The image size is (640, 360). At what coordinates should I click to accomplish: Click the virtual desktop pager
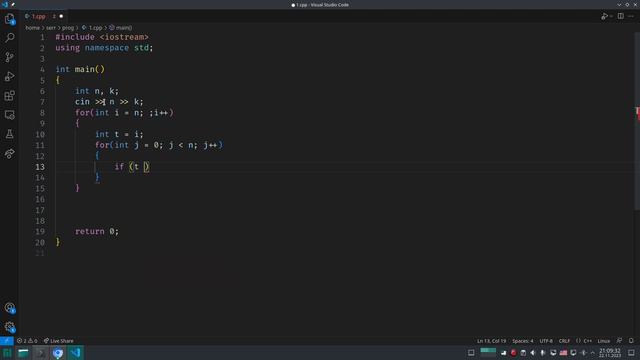point(488,353)
